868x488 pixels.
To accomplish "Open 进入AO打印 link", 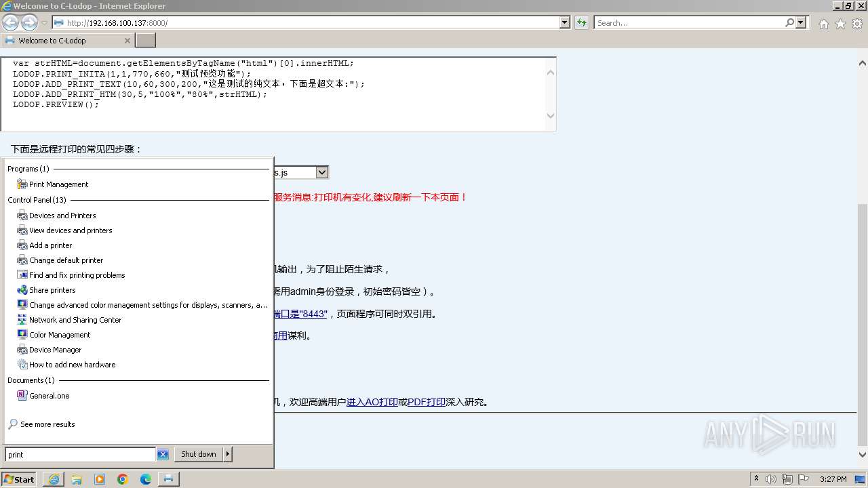I will (372, 402).
